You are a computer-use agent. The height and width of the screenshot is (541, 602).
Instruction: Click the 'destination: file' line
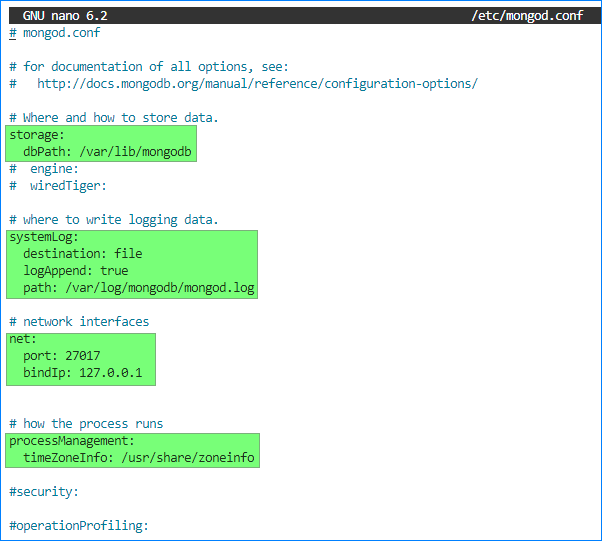(x=83, y=254)
